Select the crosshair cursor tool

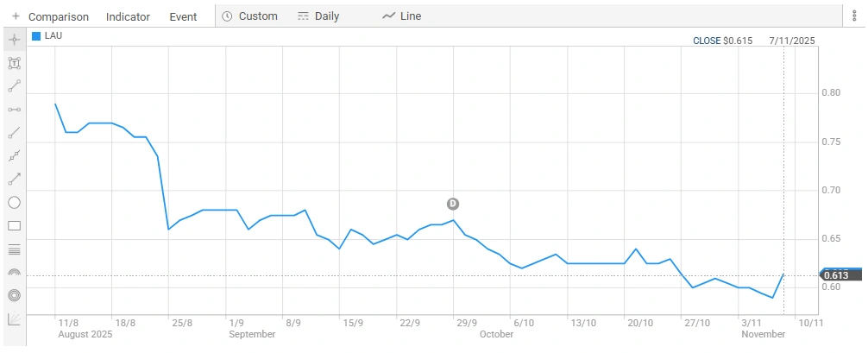tap(14, 40)
